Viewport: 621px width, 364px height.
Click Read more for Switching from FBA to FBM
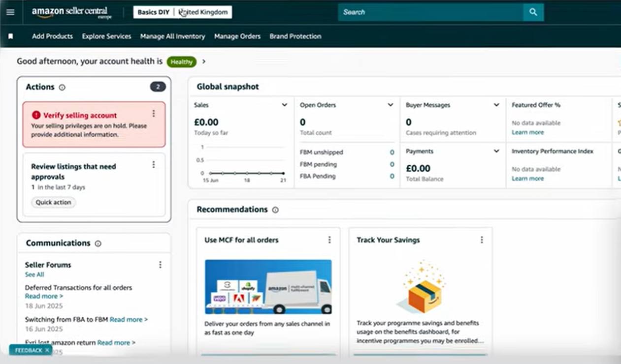tap(129, 320)
